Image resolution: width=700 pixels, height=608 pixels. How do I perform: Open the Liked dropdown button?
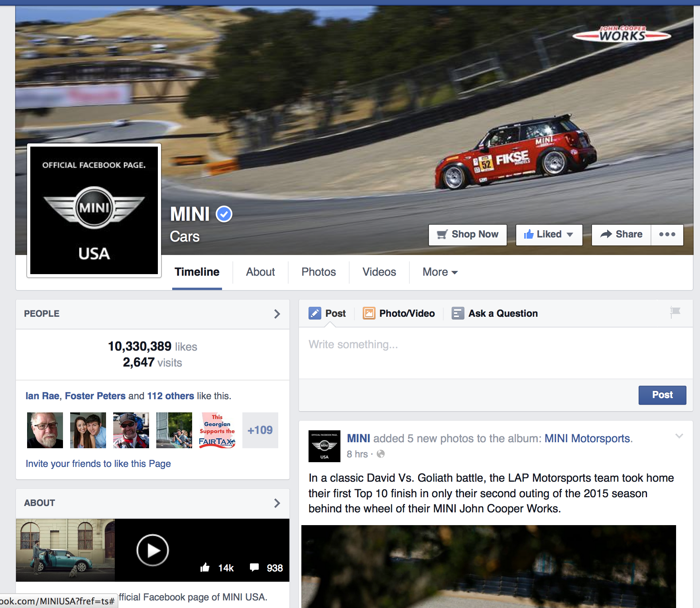point(549,235)
